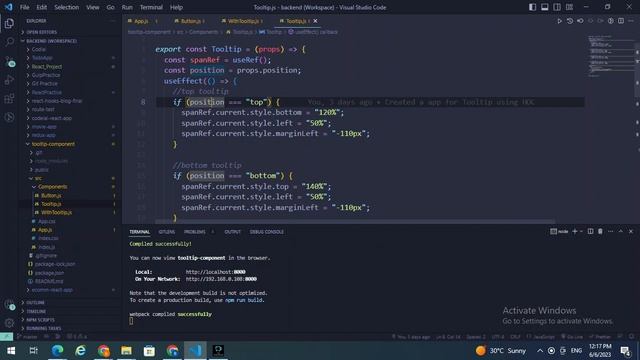
Task: Open the Help menu
Action: [x=176, y=7]
